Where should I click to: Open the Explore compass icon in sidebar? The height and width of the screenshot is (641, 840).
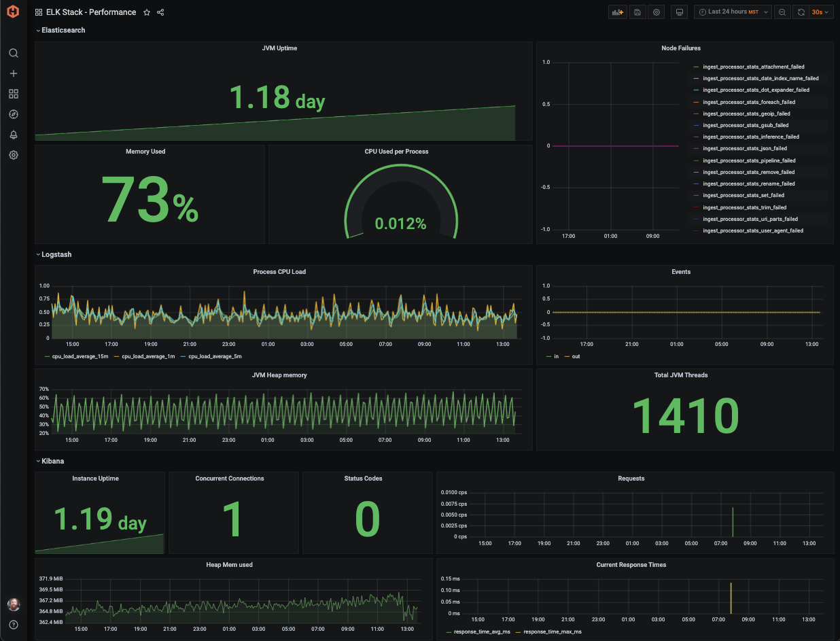click(x=13, y=114)
